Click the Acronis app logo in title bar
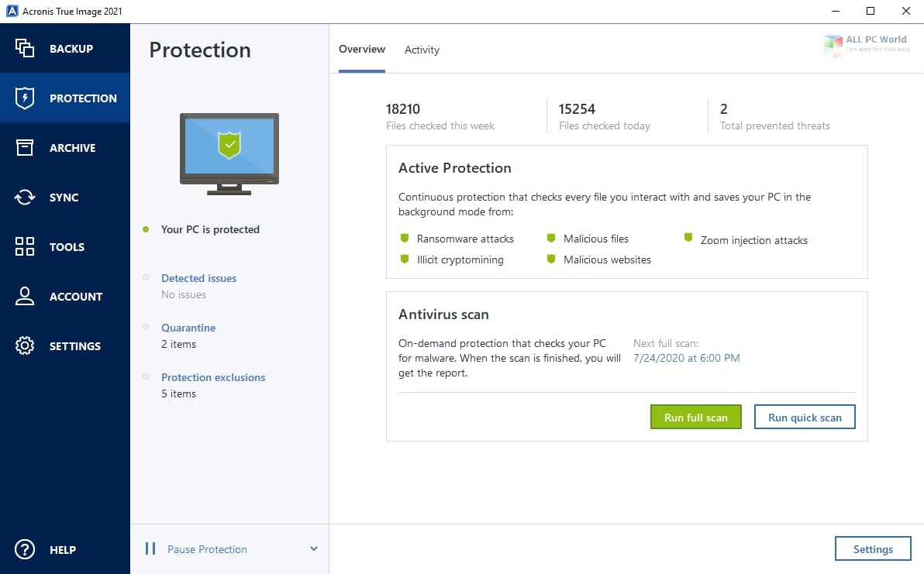The image size is (924, 574). point(12,11)
